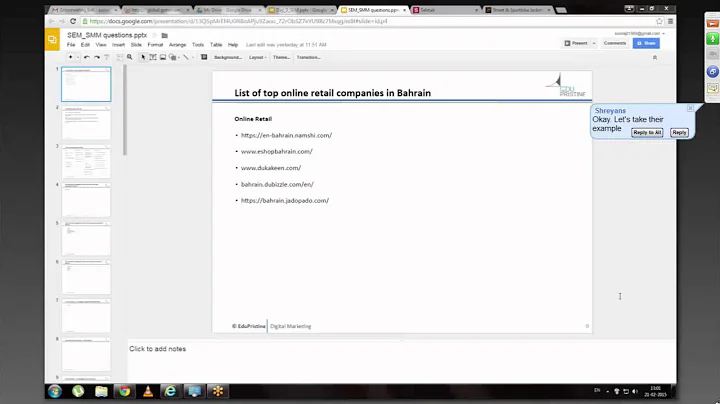Open the Insert menu
Viewport: 720px width, 404px height.
pos(118,45)
